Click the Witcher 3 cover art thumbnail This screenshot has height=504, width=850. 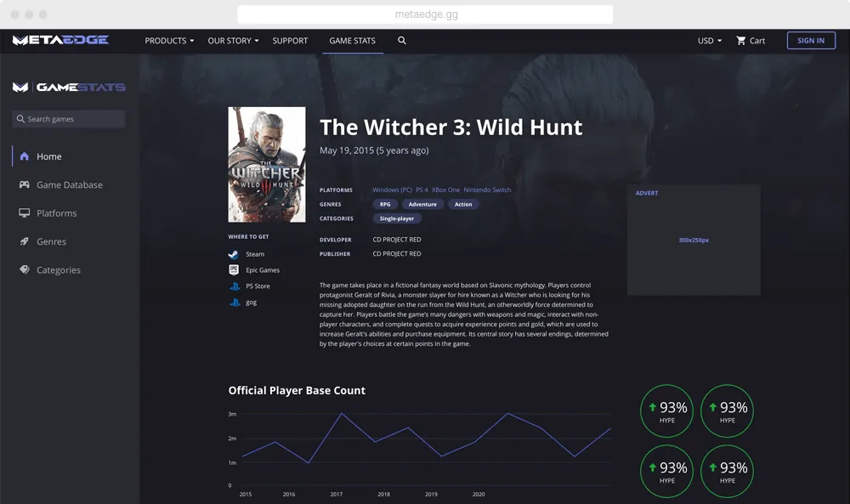tap(267, 164)
